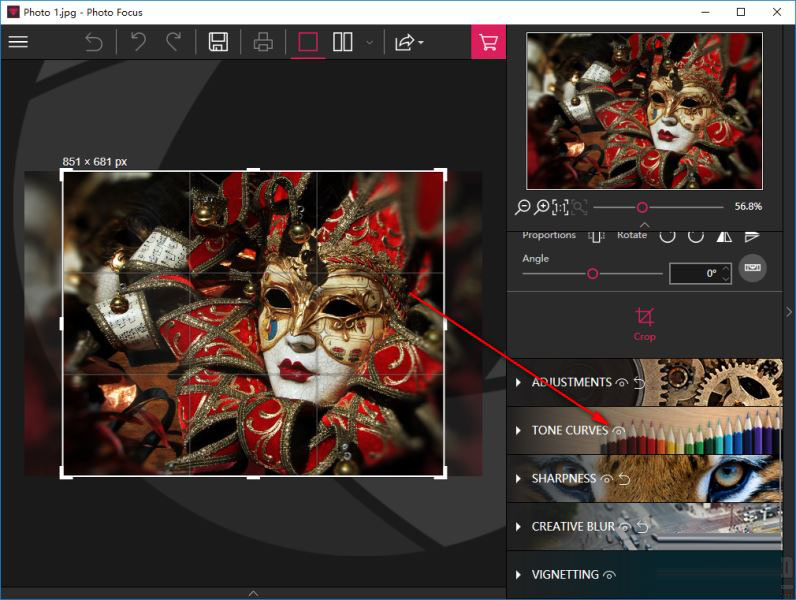Switch to split before/after view
This screenshot has width=796, height=600.
click(343, 42)
